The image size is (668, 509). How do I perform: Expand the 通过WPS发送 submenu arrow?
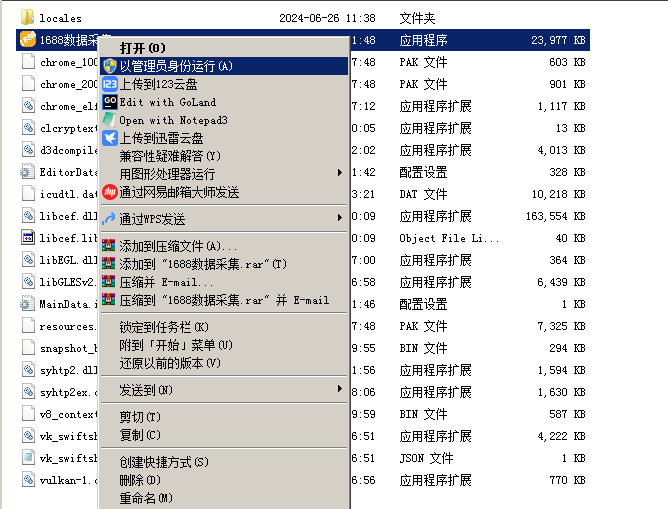340,218
